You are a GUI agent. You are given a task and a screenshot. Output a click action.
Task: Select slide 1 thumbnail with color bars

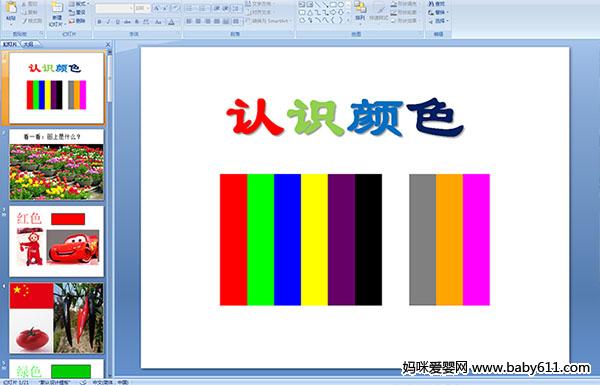56,88
